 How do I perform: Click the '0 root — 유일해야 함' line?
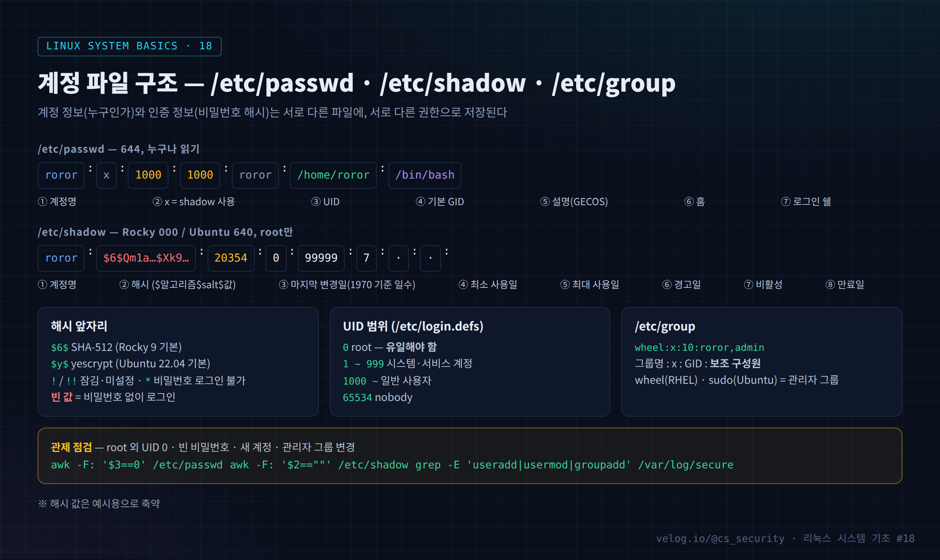pos(390,347)
